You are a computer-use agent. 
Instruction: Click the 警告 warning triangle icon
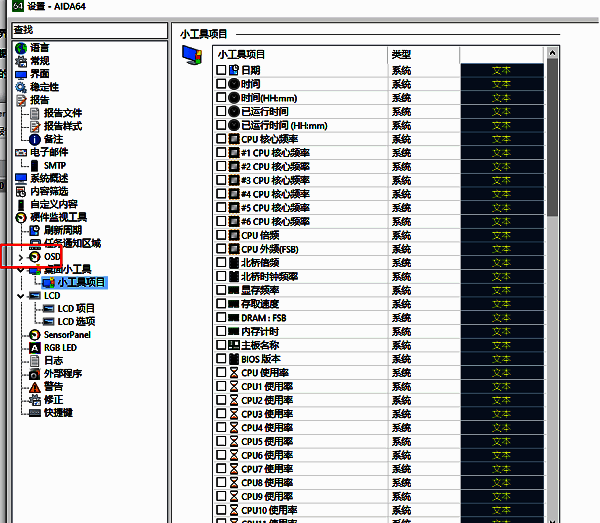tap(34, 386)
